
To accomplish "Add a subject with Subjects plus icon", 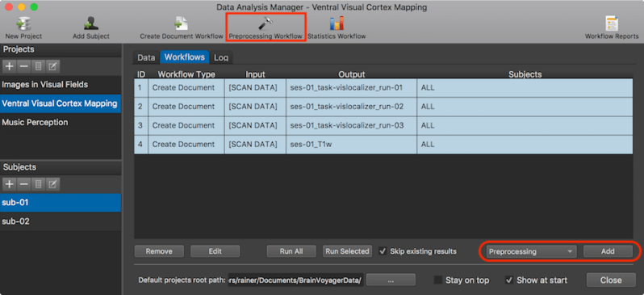I will point(10,184).
